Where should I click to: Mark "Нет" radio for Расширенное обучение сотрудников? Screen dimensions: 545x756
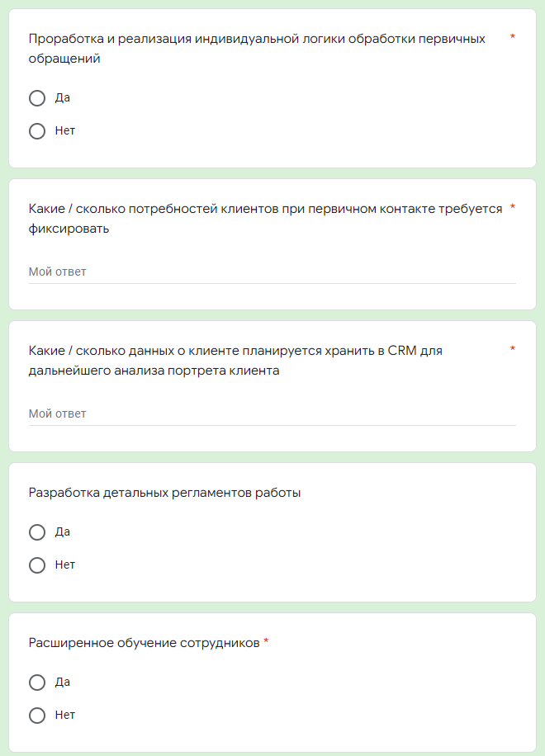(x=37, y=715)
